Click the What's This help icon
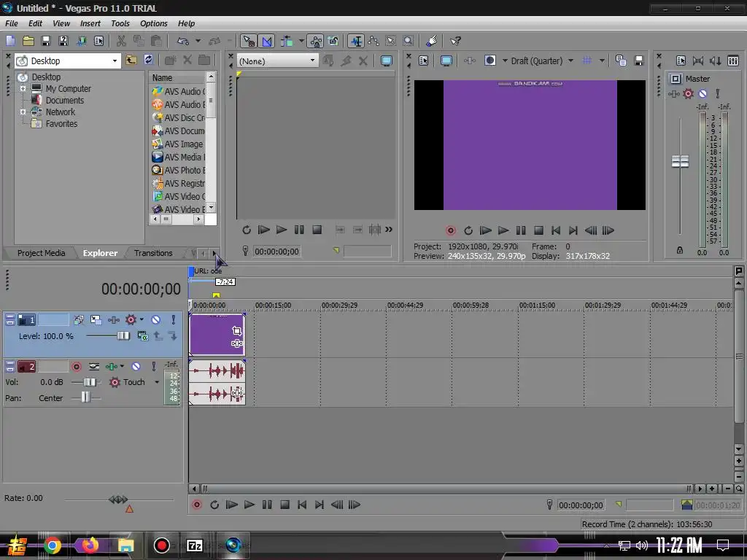Image resolution: width=747 pixels, height=560 pixels. click(x=455, y=41)
